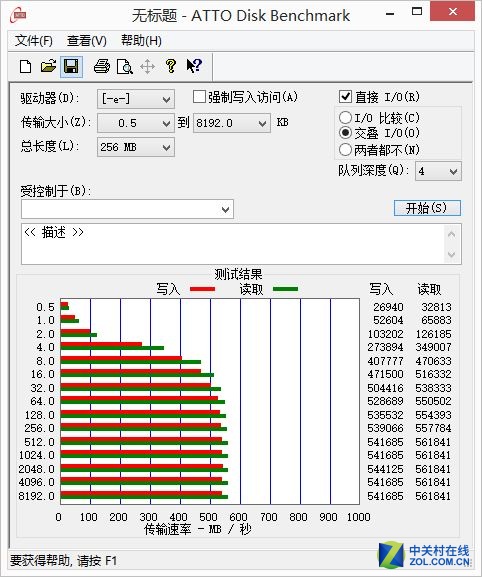Click description box scroll up arrow

pyautogui.click(x=452, y=234)
